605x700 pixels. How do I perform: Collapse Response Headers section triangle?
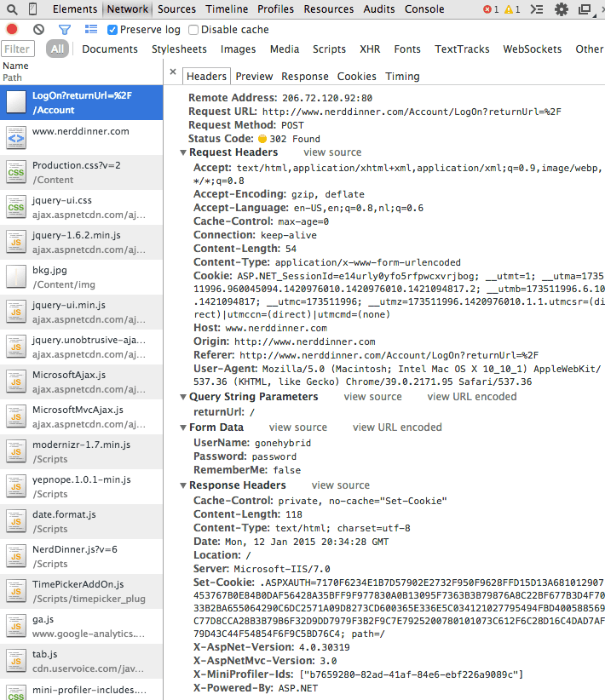pos(182,485)
